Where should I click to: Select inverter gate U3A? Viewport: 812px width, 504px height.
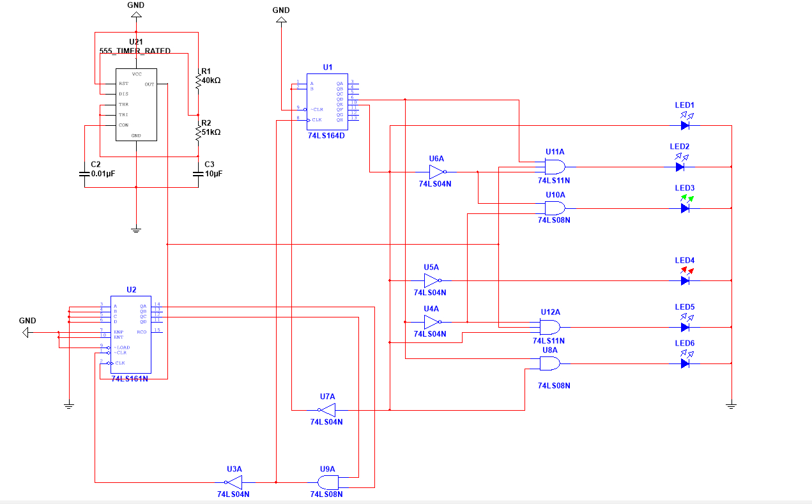234,481
